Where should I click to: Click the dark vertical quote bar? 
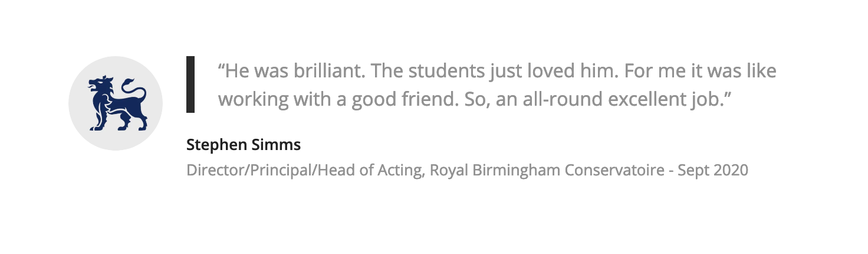[x=190, y=84]
